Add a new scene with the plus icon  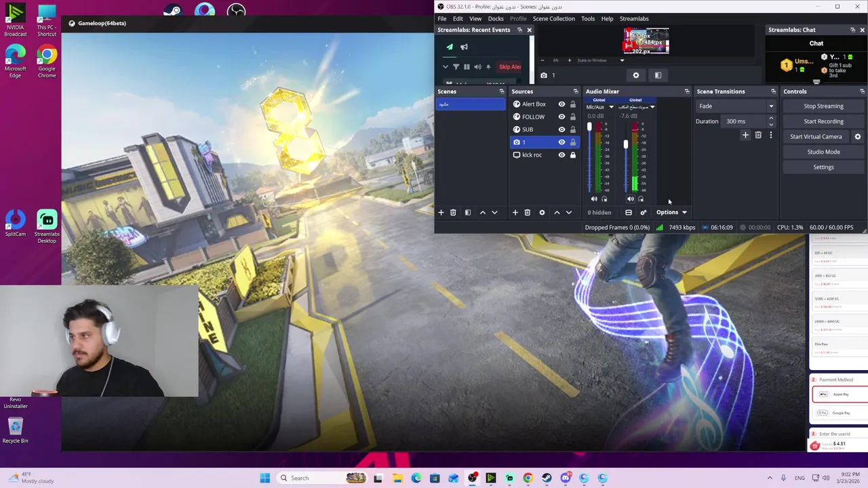click(441, 213)
